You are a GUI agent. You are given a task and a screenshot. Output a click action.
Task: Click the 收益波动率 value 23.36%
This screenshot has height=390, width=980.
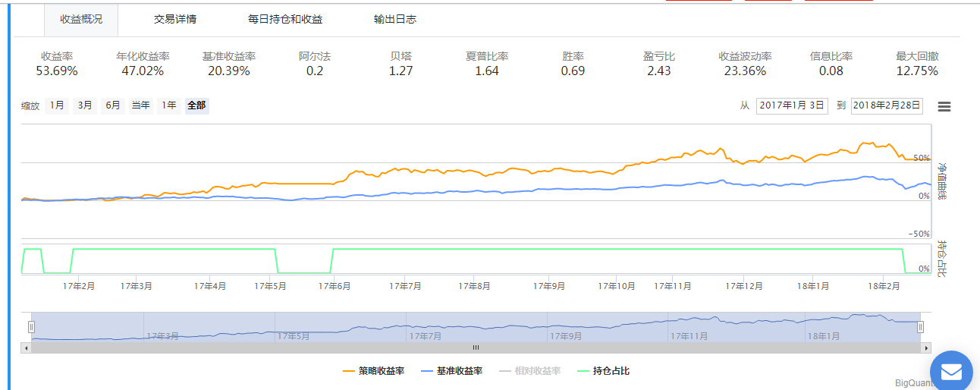tap(745, 71)
